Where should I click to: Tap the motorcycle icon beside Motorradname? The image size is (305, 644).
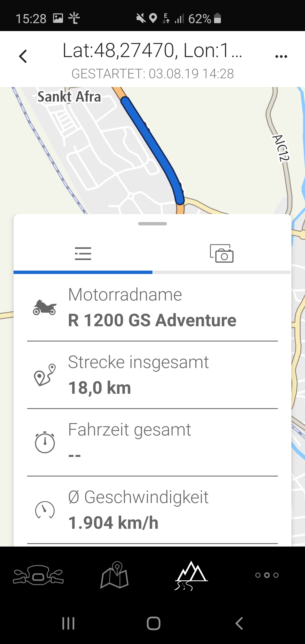click(x=45, y=307)
